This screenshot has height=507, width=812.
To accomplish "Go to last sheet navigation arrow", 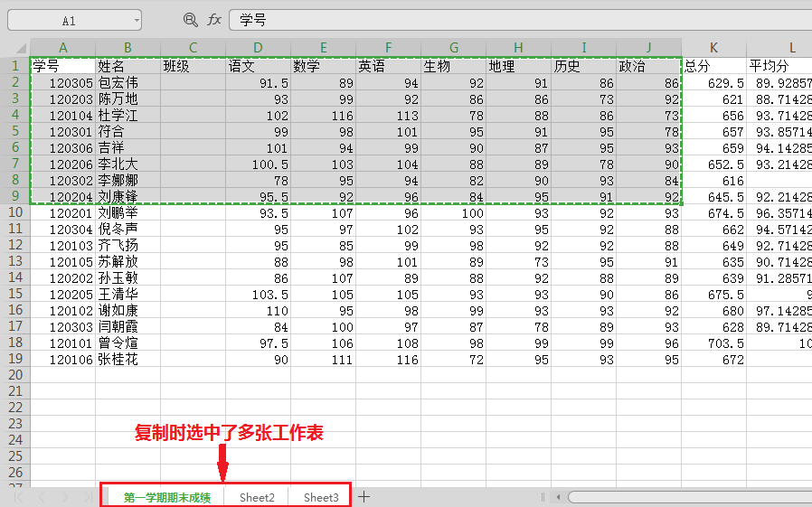I will pos(88,498).
